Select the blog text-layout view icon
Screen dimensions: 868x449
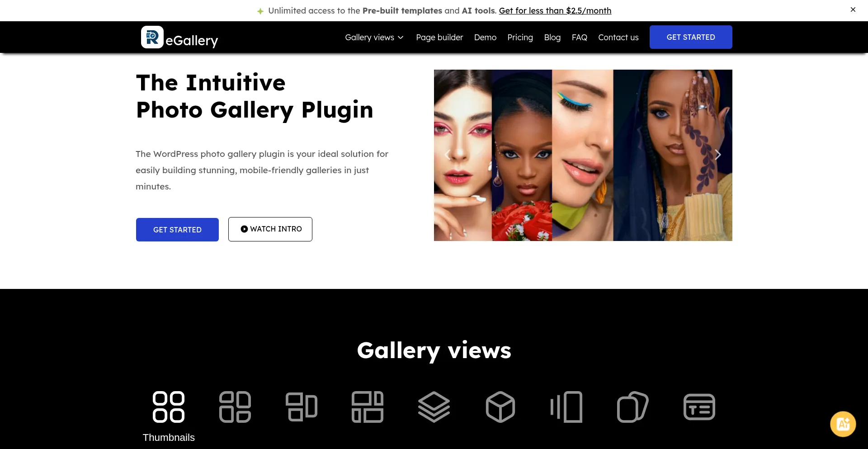699,407
